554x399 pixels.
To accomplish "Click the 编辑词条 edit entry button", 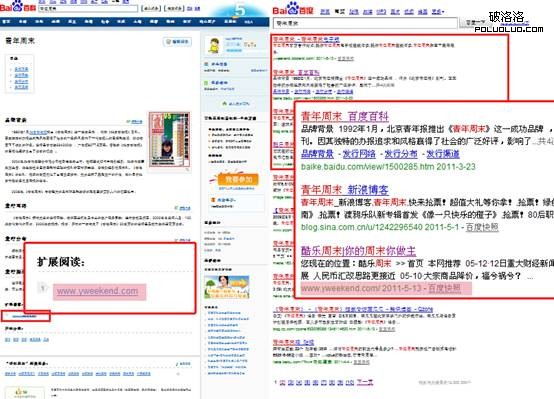I will click(x=177, y=42).
